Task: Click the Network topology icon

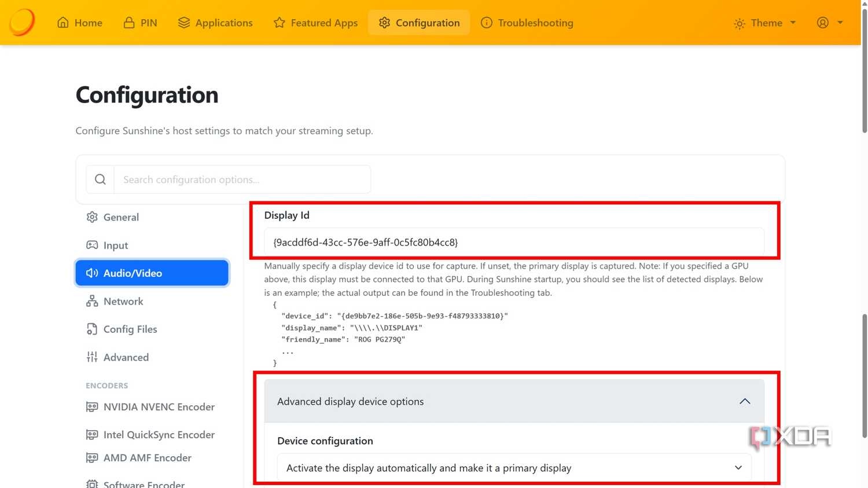Action: point(92,301)
